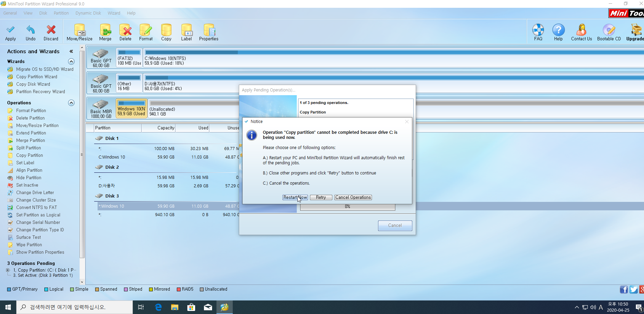The height and width of the screenshot is (314, 644).
Task: Launch the Partition Recovery Wizard
Action: point(40,91)
